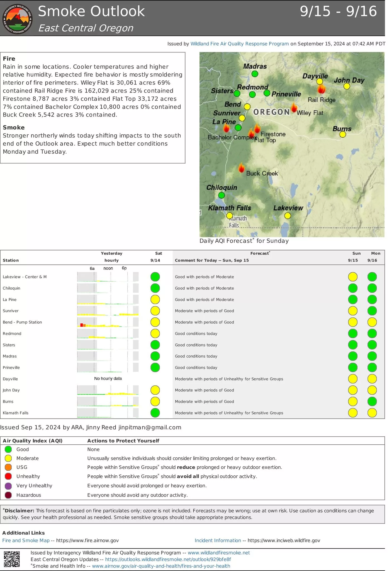Click the Bend - Pump Station hourly chart
This screenshot has height=571, width=392.
[x=108, y=322]
